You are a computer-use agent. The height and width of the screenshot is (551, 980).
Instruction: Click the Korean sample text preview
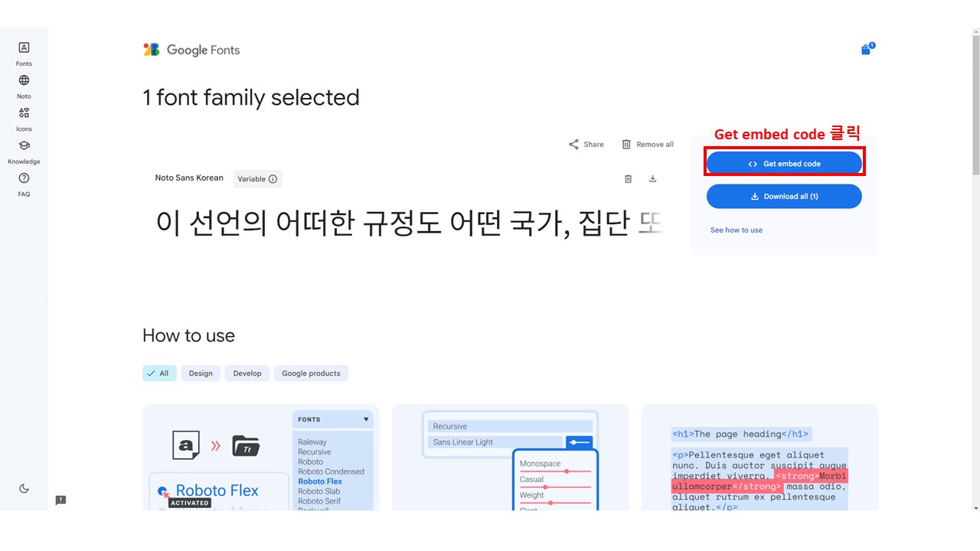tap(409, 223)
